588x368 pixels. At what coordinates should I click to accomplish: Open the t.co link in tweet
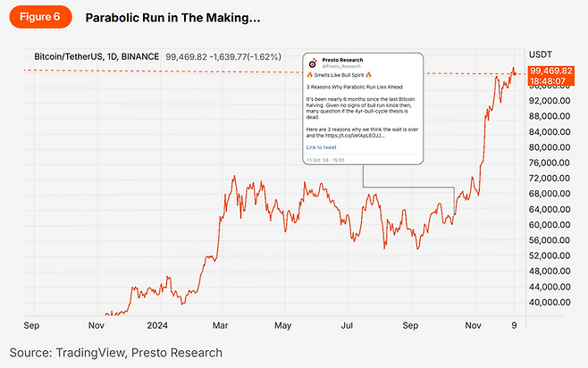[x=356, y=136]
